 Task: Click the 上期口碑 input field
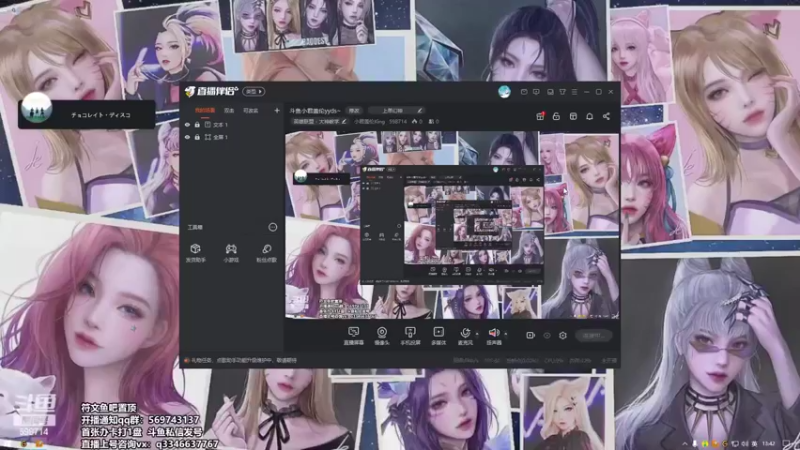click(396, 110)
